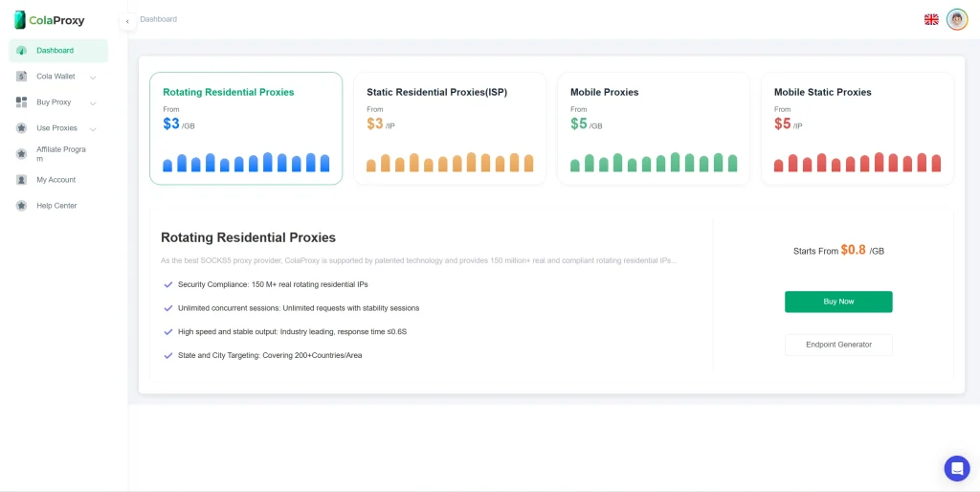Image resolution: width=980 pixels, height=492 pixels.
Task: Click the green $5 /GB price
Action: pos(587,123)
